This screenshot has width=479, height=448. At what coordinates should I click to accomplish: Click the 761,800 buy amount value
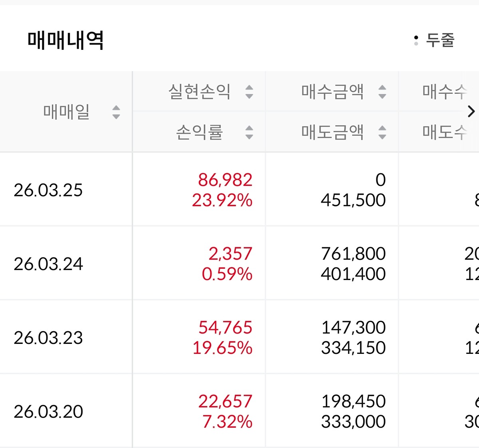(x=353, y=254)
